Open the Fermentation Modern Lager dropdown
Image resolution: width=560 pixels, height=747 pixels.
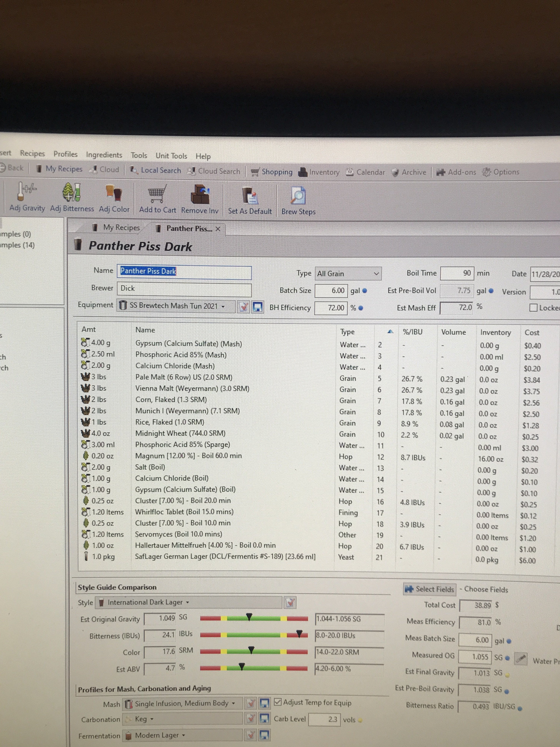click(183, 736)
